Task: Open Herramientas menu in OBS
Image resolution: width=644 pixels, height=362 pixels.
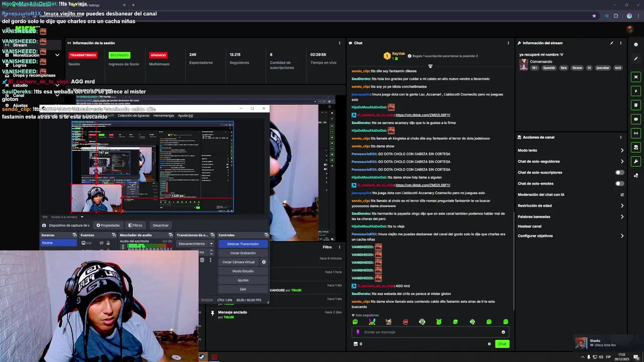Action: tap(164, 116)
